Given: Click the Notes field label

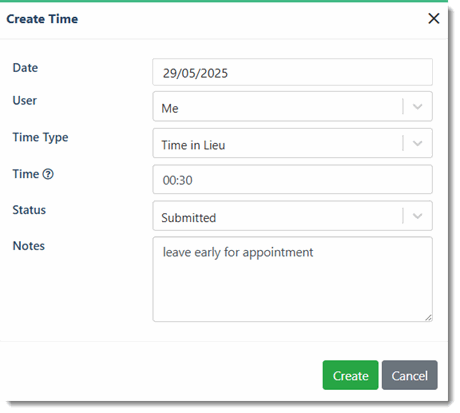Looking at the screenshot, I should [29, 246].
